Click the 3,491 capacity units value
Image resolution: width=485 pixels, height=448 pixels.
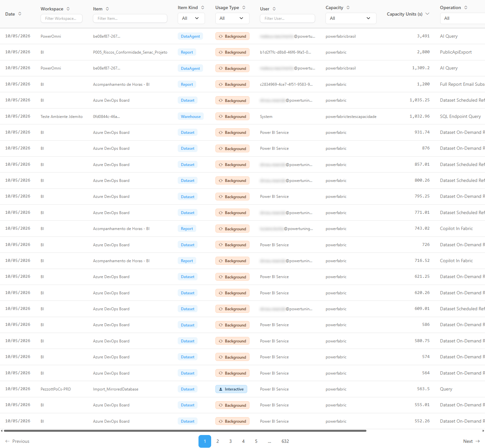point(423,36)
